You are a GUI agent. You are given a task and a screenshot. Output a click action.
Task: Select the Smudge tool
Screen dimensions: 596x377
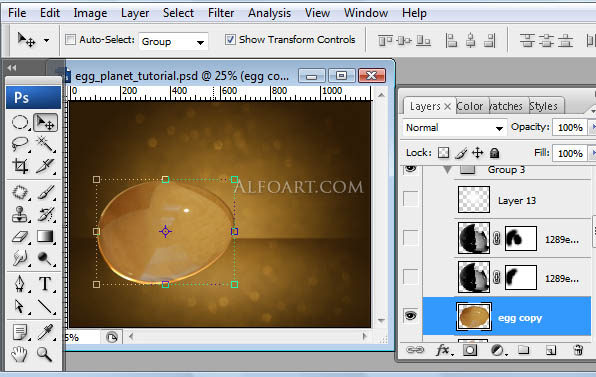tap(20, 258)
